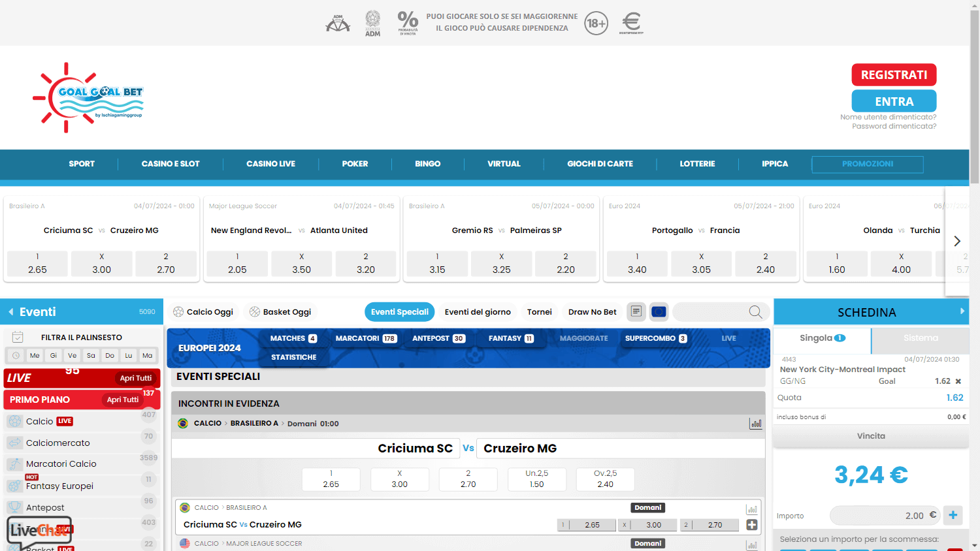The width and height of the screenshot is (980, 551).
Task: Open the STATISTICHE button in Europei banner
Action: (x=294, y=357)
